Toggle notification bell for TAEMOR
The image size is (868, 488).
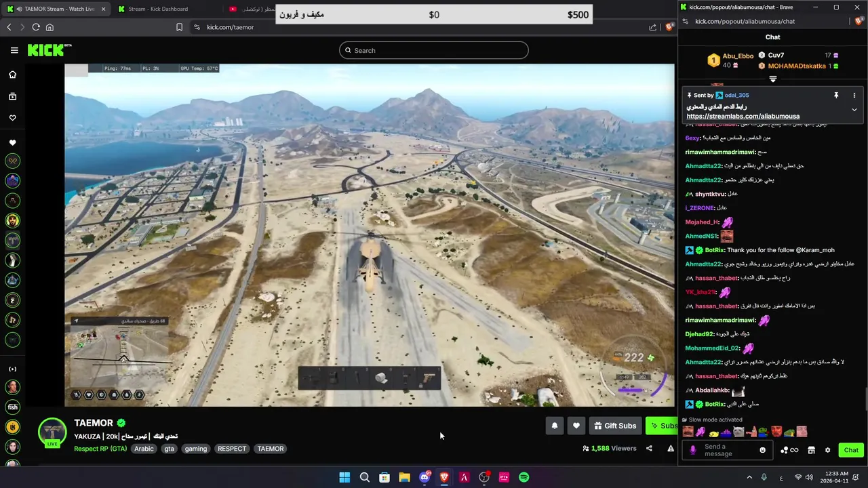[554, 426]
